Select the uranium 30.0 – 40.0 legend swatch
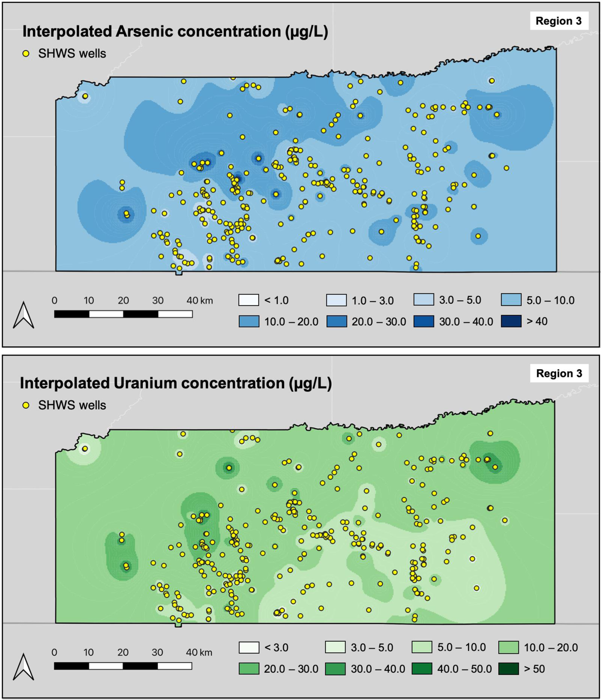The height and width of the screenshot is (700, 602). click(x=335, y=669)
